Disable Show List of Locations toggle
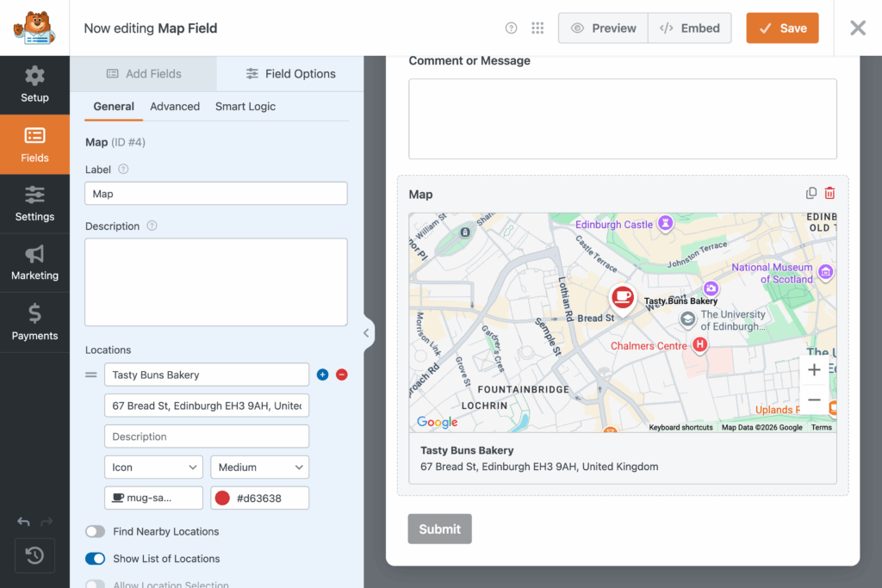This screenshot has height=588, width=882. click(x=96, y=559)
